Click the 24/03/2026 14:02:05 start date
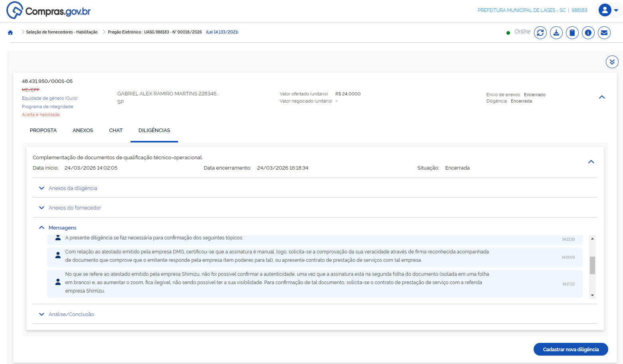The height and width of the screenshot is (364, 623). tap(91, 168)
